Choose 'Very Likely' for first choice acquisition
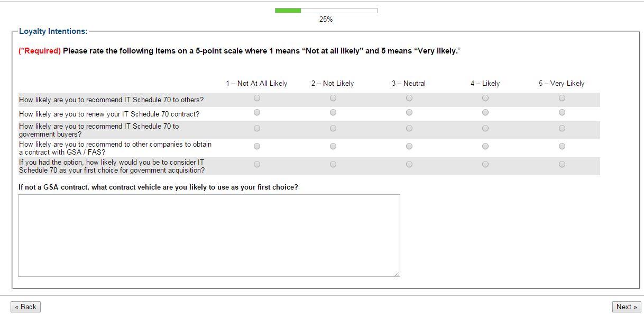 pos(562,164)
